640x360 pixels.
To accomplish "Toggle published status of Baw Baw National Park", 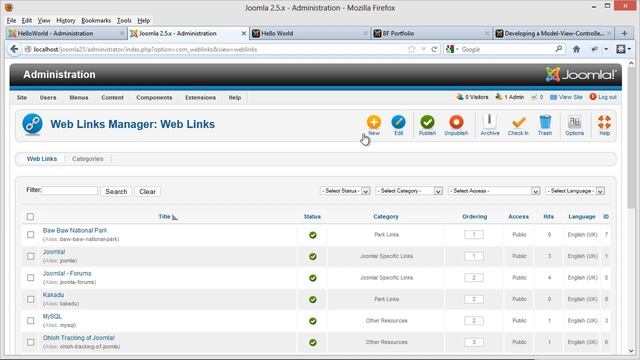I will tap(313, 235).
